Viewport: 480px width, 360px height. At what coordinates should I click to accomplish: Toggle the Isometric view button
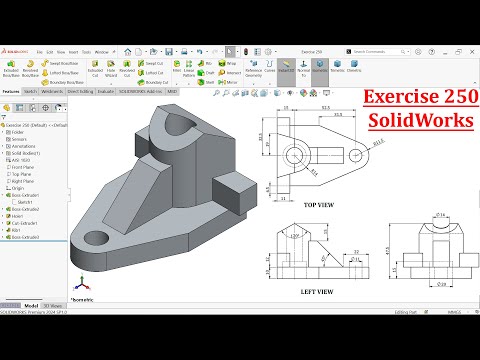[x=320, y=68]
